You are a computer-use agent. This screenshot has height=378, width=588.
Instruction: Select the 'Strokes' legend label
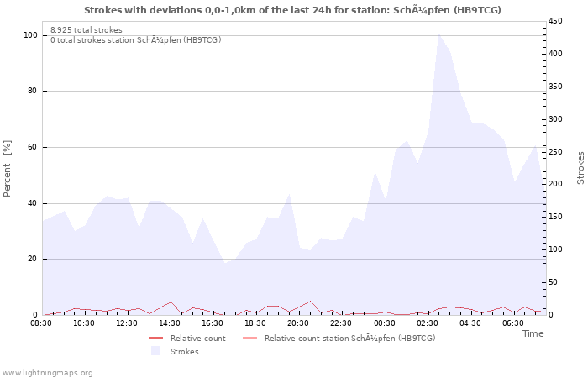click(184, 351)
